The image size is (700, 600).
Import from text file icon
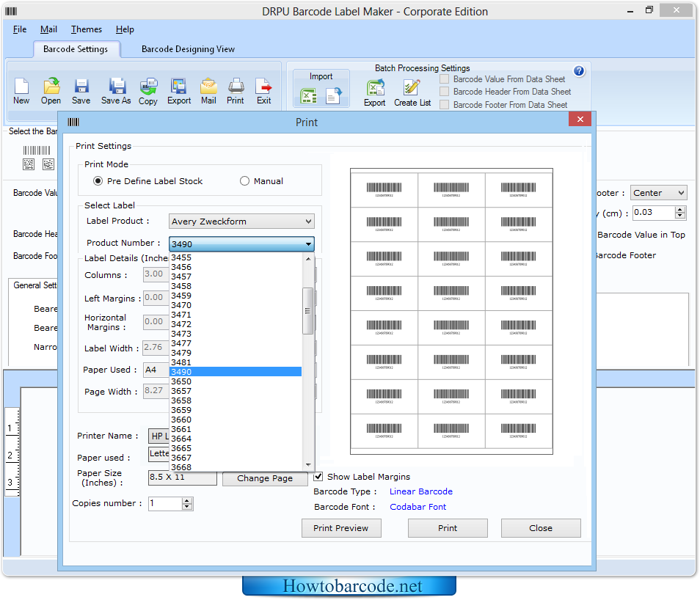point(333,95)
